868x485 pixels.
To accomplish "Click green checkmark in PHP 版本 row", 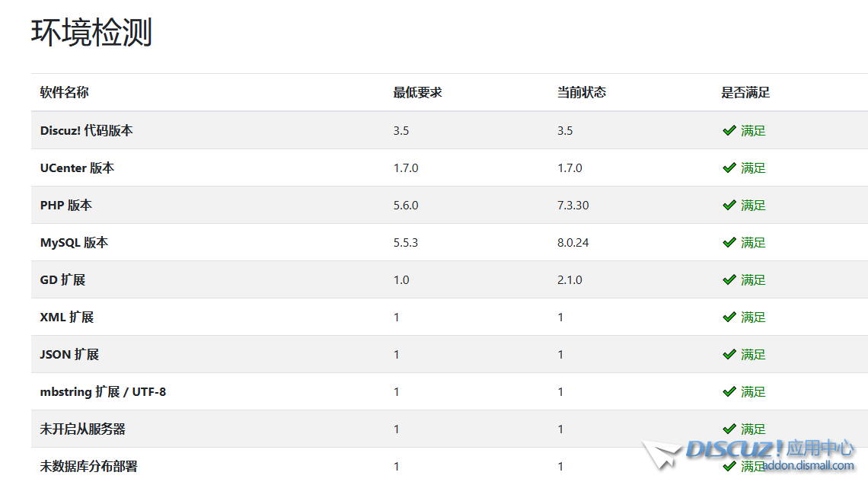I will [729, 206].
